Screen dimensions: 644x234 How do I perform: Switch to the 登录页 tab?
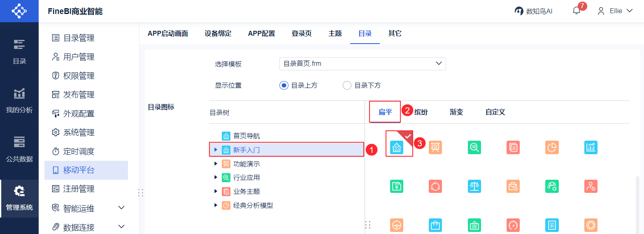coord(302,34)
